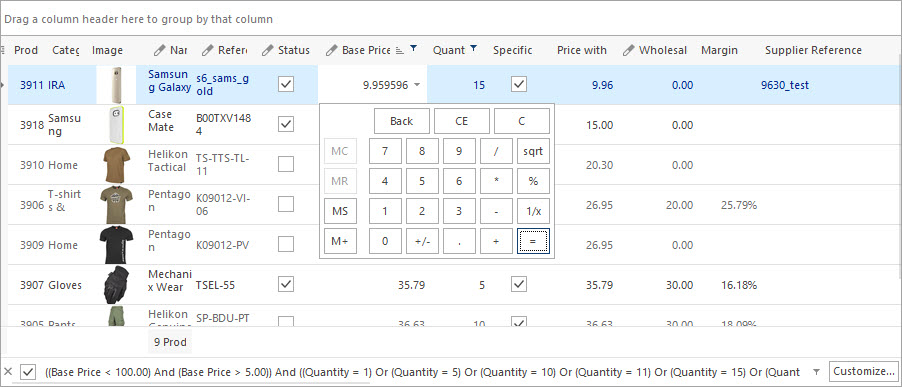Click the decimal point calculator key
Screen dimensions: 902x387
tap(459, 241)
